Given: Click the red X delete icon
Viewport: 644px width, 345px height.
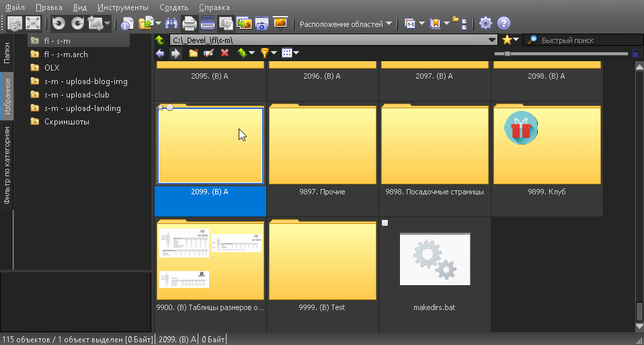Looking at the screenshot, I should click(225, 52).
